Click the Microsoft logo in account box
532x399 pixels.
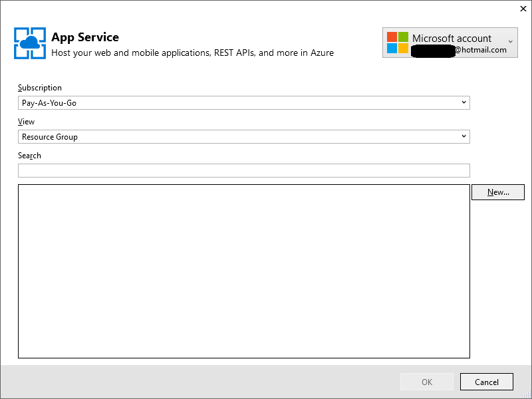coord(398,43)
